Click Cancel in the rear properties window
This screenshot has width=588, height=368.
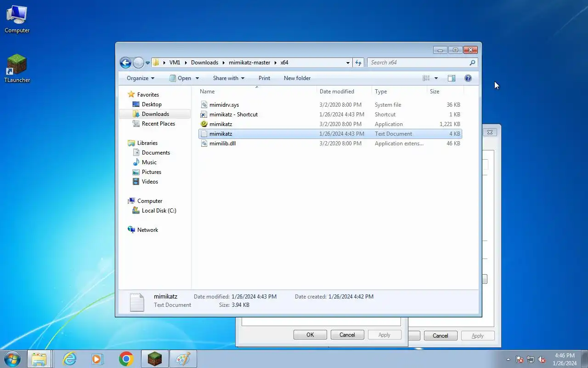pos(441,336)
